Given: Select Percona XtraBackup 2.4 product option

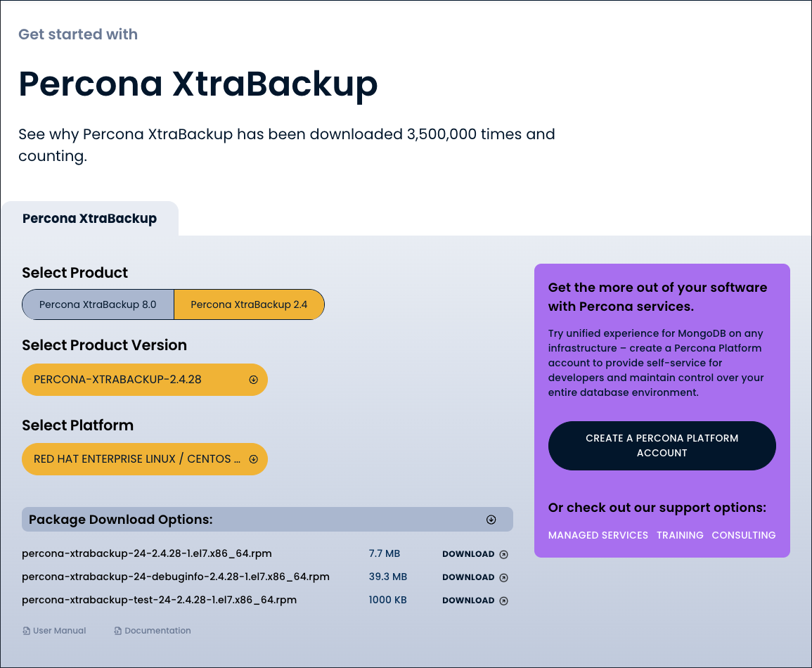Looking at the screenshot, I should tap(249, 304).
